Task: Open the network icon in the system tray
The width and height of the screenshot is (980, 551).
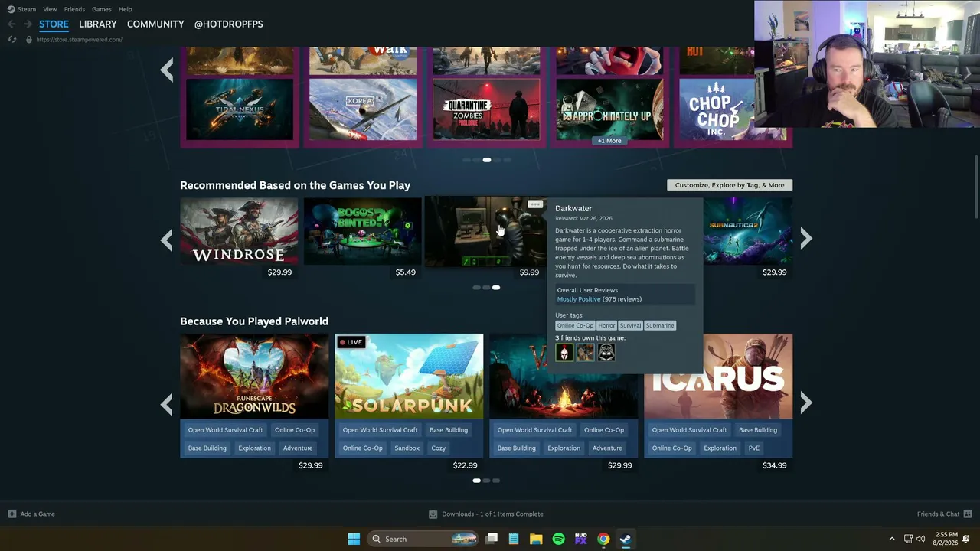Action: [x=908, y=539]
